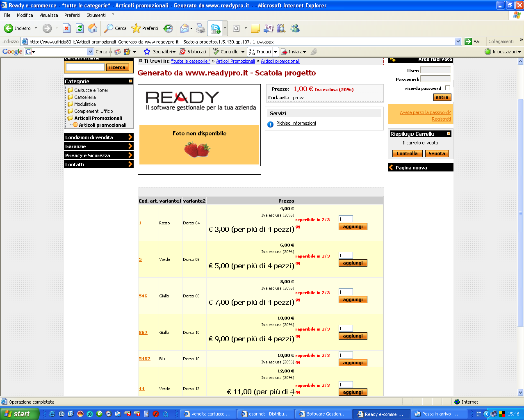The width and height of the screenshot is (524, 420).
Task: Click the Research books toolbar icon
Action: [281, 28]
